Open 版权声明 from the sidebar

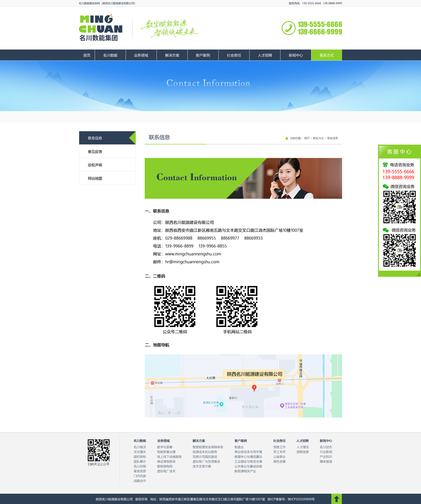95,165
